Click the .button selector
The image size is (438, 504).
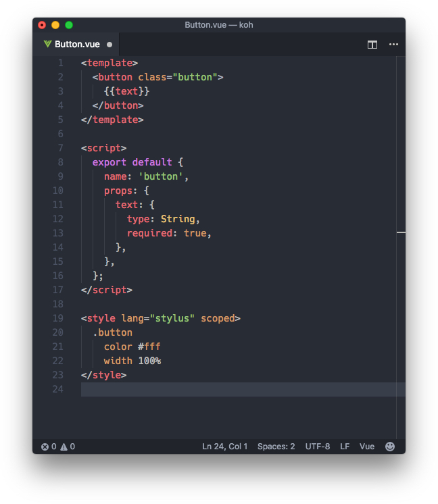(x=112, y=332)
